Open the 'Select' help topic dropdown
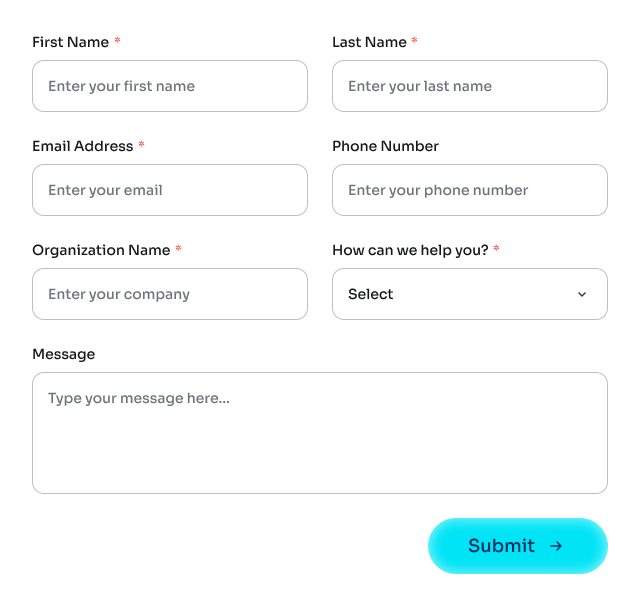The image size is (640, 606). (x=469, y=294)
